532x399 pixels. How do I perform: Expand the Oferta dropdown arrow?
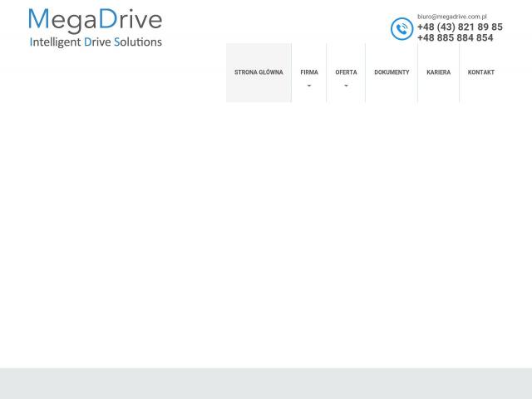click(x=346, y=86)
